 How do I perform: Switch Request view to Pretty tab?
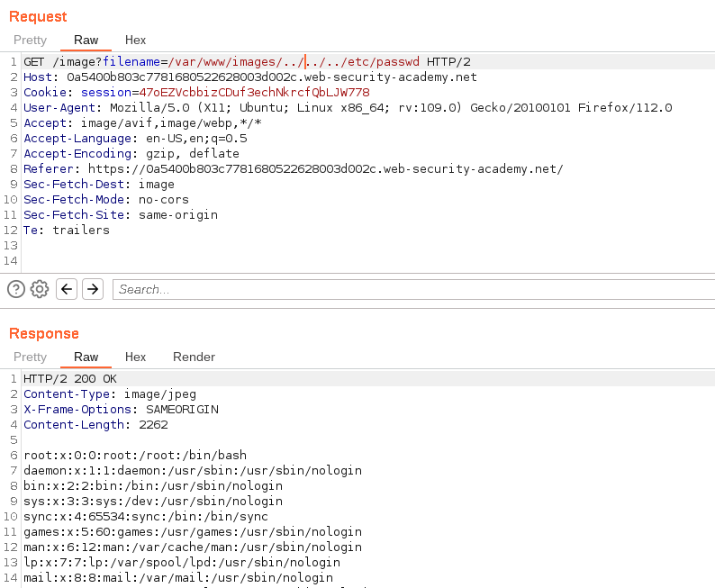click(30, 41)
